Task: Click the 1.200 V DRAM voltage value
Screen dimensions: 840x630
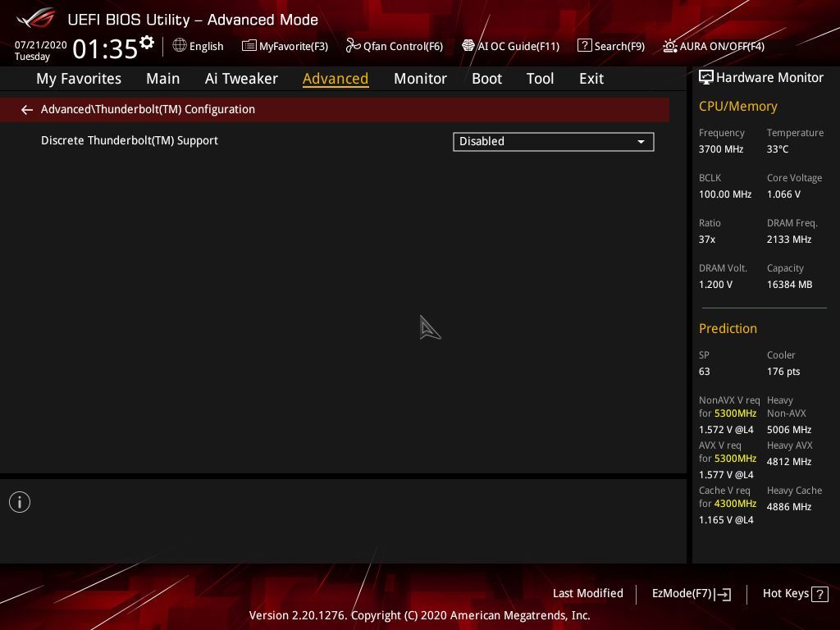Action: coord(715,285)
